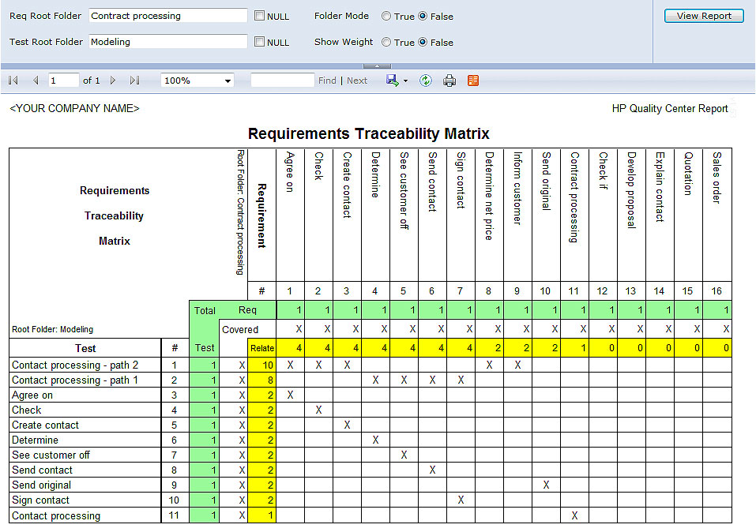Collapse the parameters panel splitter arrow

(x=377, y=66)
